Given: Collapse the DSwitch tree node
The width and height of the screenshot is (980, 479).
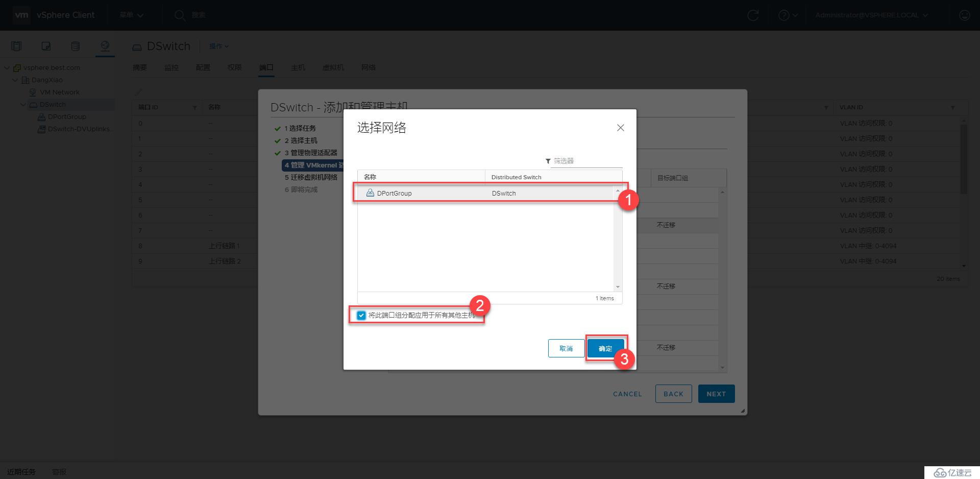Looking at the screenshot, I should [23, 104].
